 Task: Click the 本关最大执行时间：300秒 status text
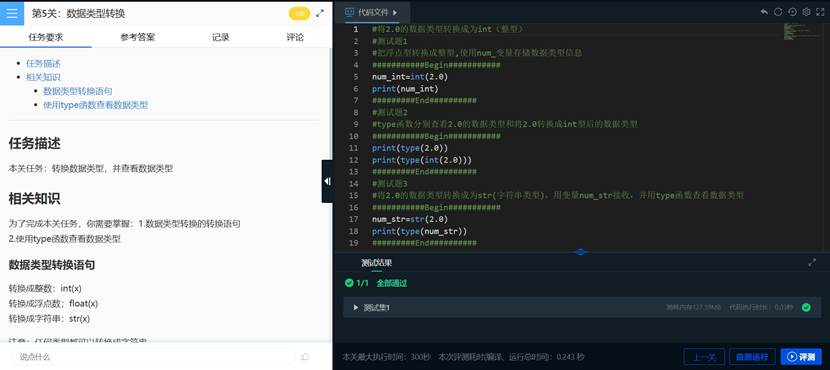pos(387,357)
